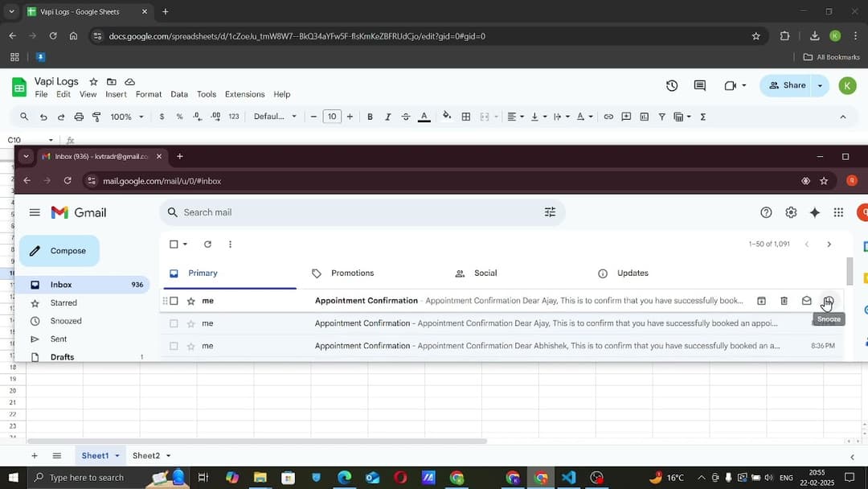Open Gmail support help icon

point(766,212)
